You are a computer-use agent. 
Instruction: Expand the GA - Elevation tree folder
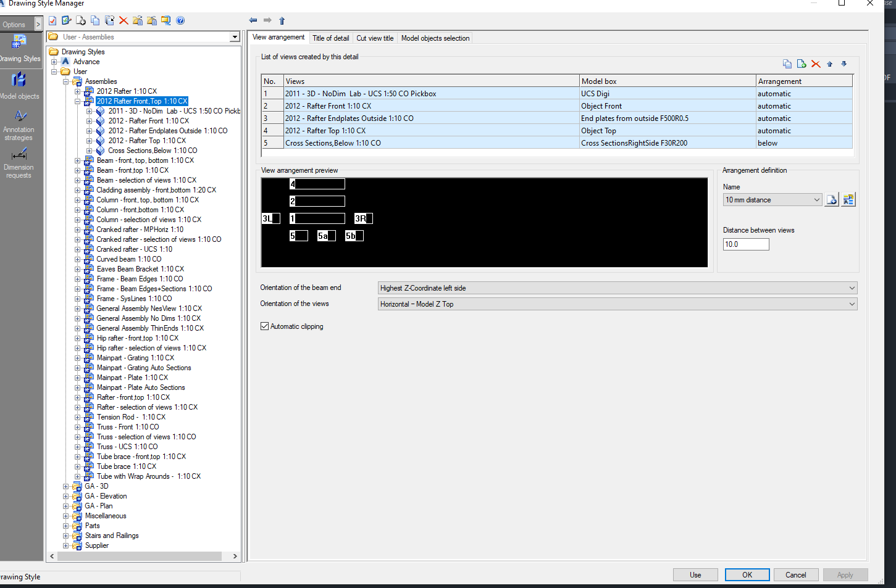pyautogui.click(x=66, y=496)
